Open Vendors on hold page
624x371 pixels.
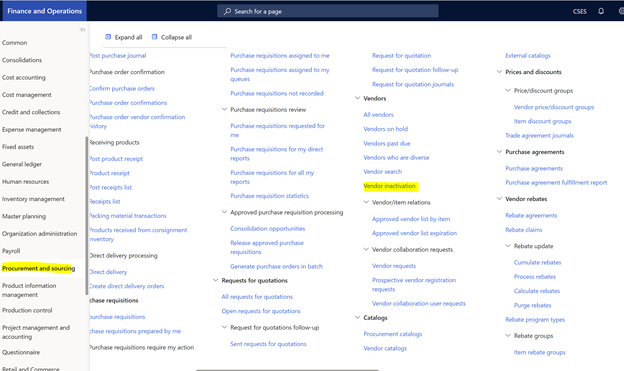tap(386, 129)
